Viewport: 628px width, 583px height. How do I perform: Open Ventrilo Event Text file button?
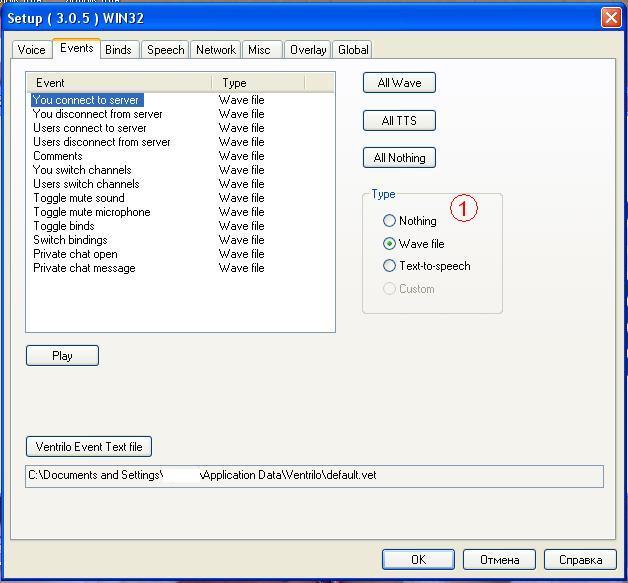click(89, 446)
